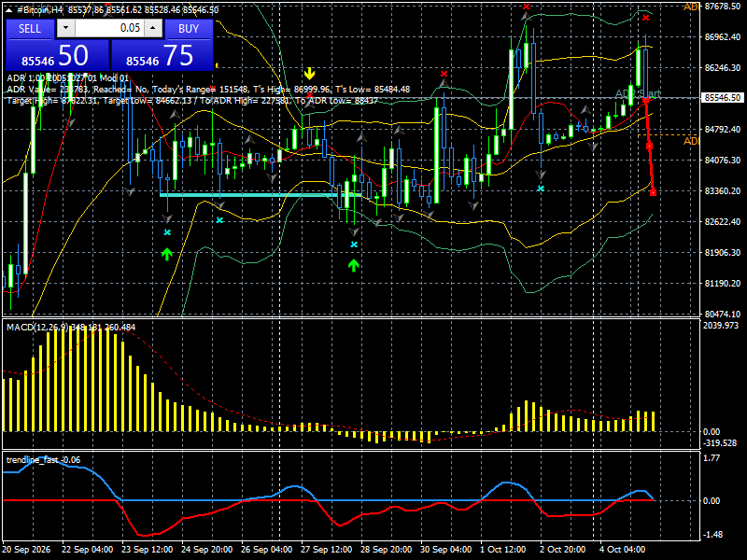
Task: Click the BUY button in one-click panel
Action: (189, 29)
